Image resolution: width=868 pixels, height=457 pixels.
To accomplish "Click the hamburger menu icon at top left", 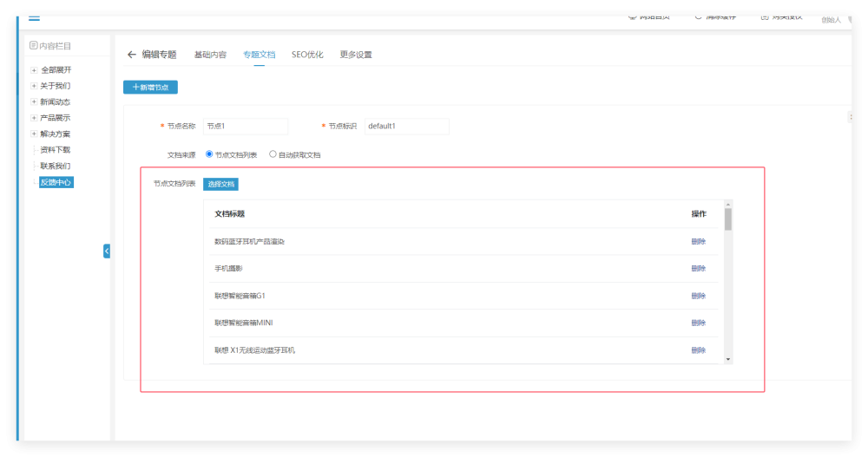I will click(x=35, y=18).
